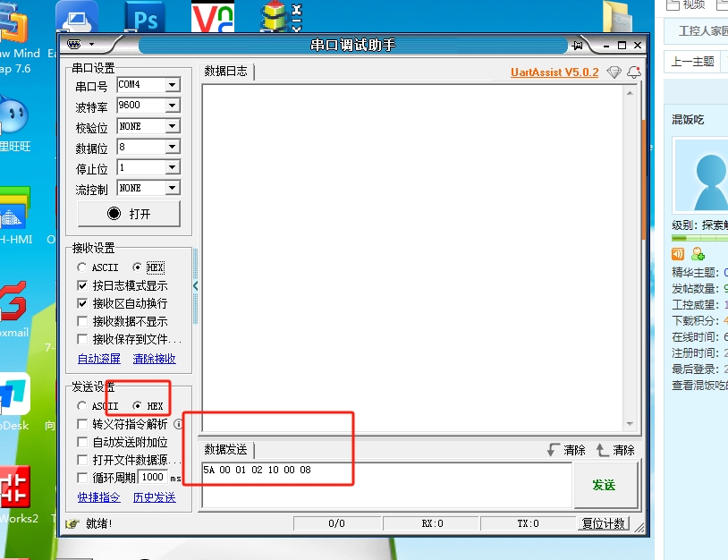Select ASCII in the send settings
The height and width of the screenshot is (560, 728).
[83, 406]
